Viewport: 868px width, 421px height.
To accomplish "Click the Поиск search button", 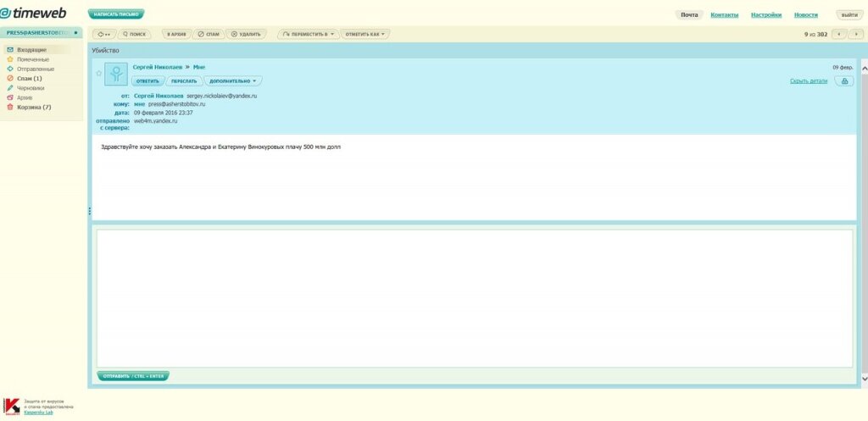I will click(x=135, y=34).
